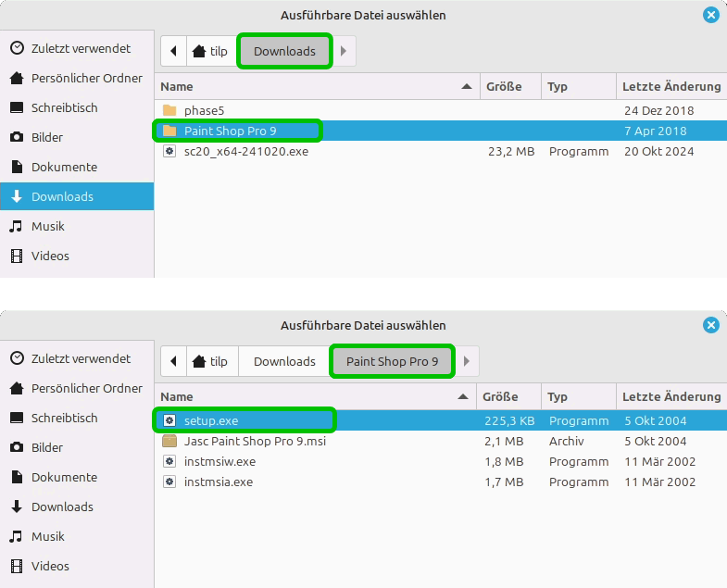The height and width of the screenshot is (588, 727).
Task: Click the home icon beside tilp in the phase5 dialog
Action: [x=199, y=52]
